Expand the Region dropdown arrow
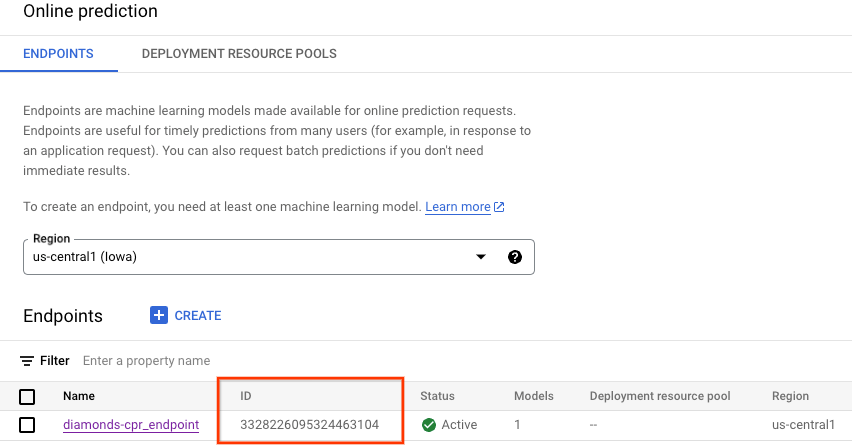Viewport: 852px width, 446px height. tap(481, 257)
